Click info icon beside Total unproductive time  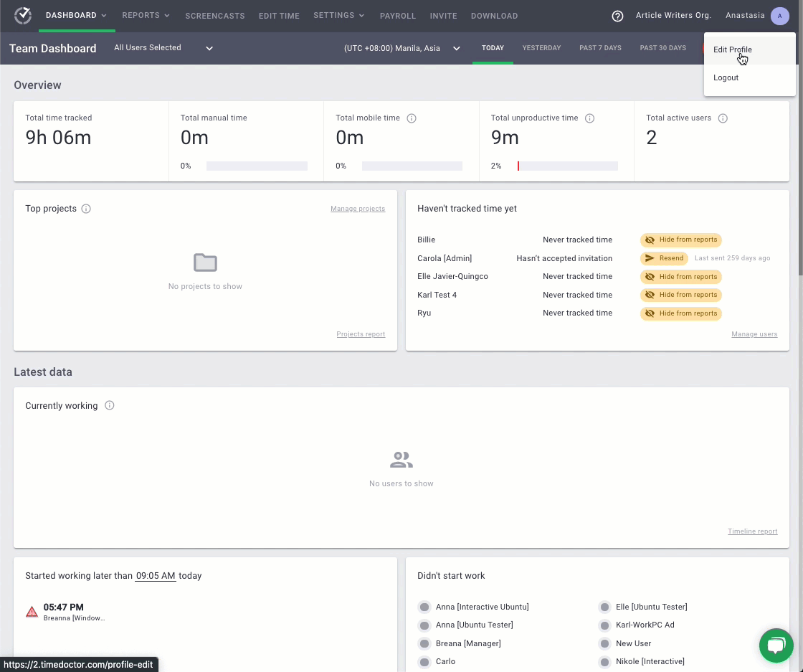click(590, 118)
